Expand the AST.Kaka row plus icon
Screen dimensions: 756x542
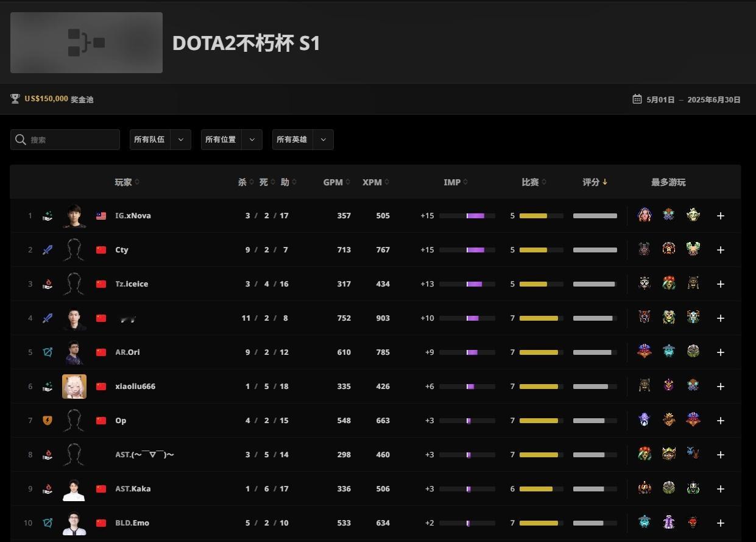(721, 489)
